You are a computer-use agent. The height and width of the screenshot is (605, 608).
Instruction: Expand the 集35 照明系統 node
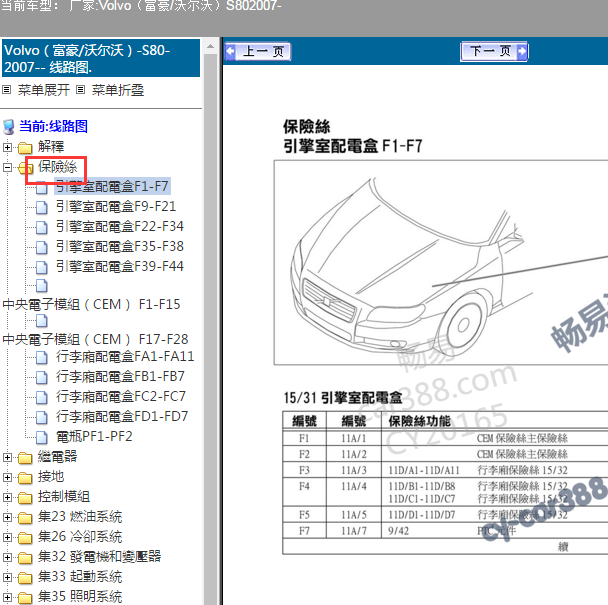coord(7,597)
